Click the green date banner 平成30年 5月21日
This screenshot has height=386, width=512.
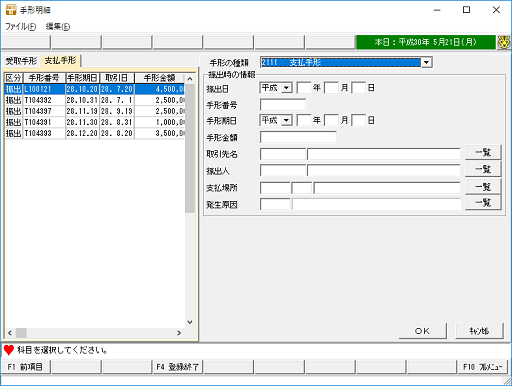pos(426,42)
